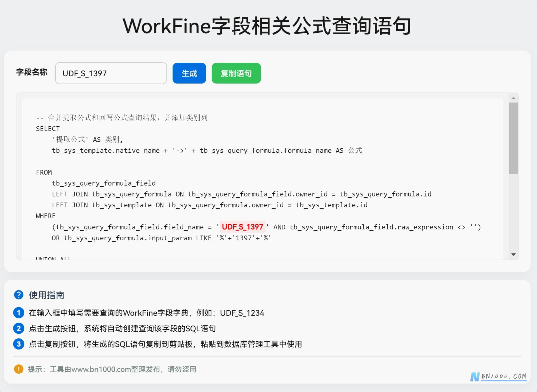Click the FROM keyword in the SQL
537x392 pixels.
[44, 172]
